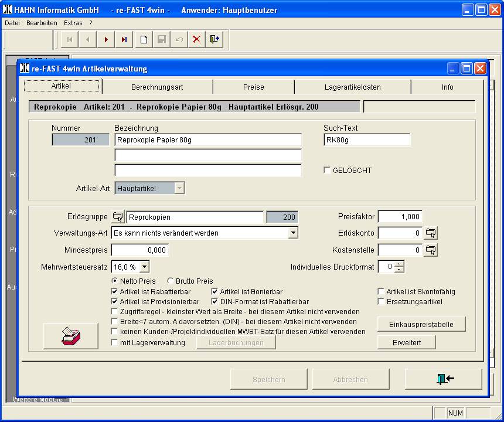Click NUM indicator in status bar

455,413
